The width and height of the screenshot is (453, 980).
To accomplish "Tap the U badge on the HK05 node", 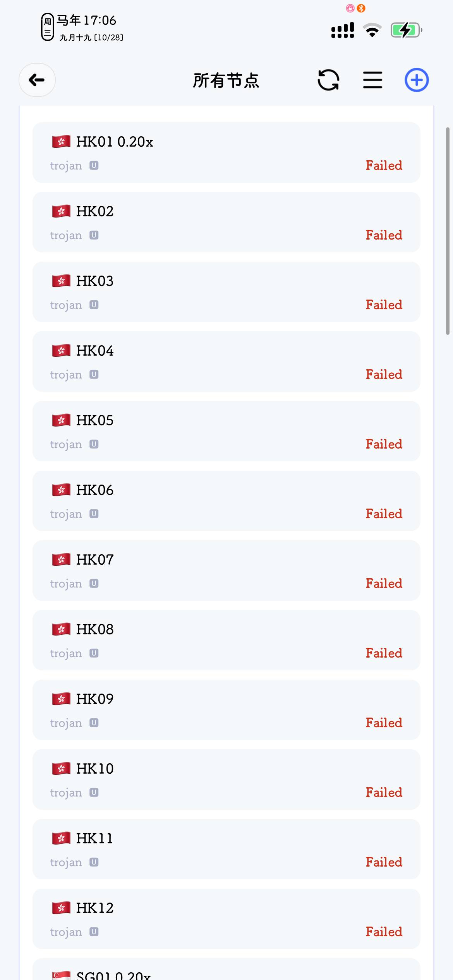I will [94, 444].
